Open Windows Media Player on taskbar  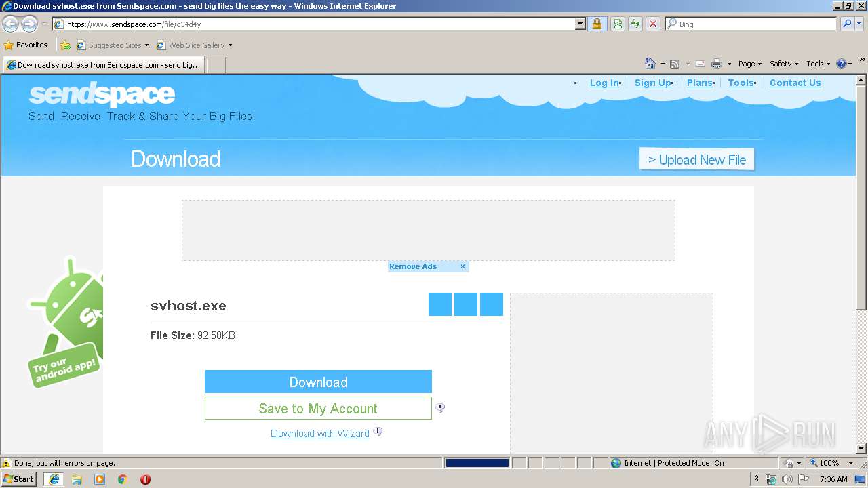(100, 479)
